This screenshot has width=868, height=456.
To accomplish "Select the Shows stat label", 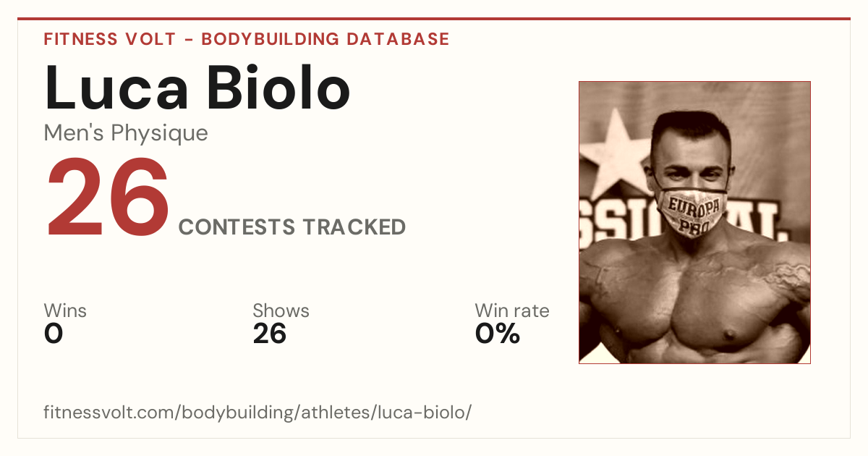I will 281,311.
